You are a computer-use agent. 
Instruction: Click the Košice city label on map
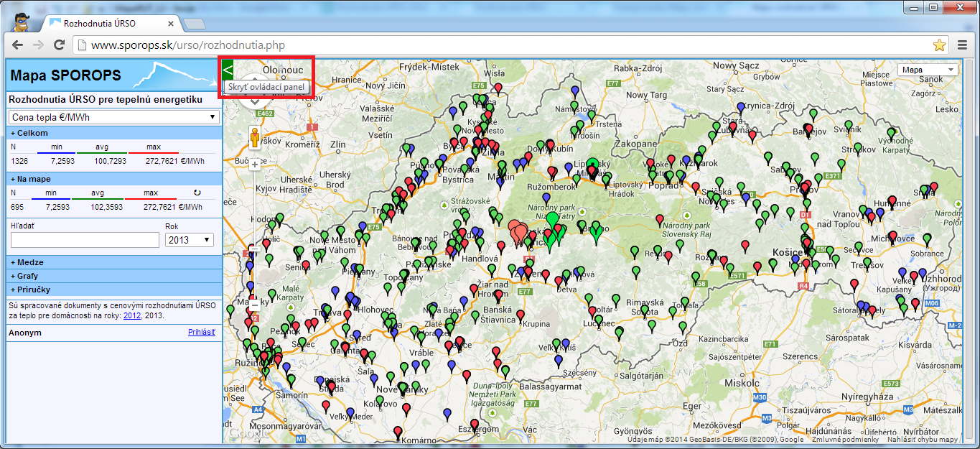pos(786,251)
